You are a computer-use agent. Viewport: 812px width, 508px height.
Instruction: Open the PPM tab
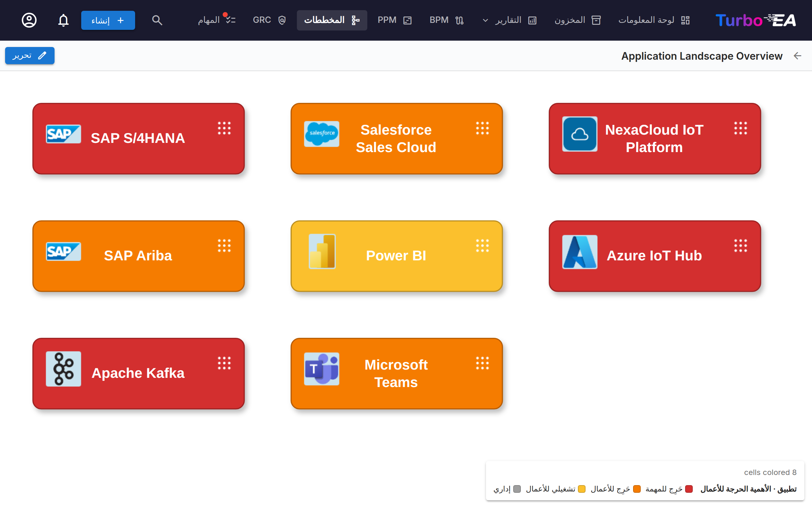point(395,20)
